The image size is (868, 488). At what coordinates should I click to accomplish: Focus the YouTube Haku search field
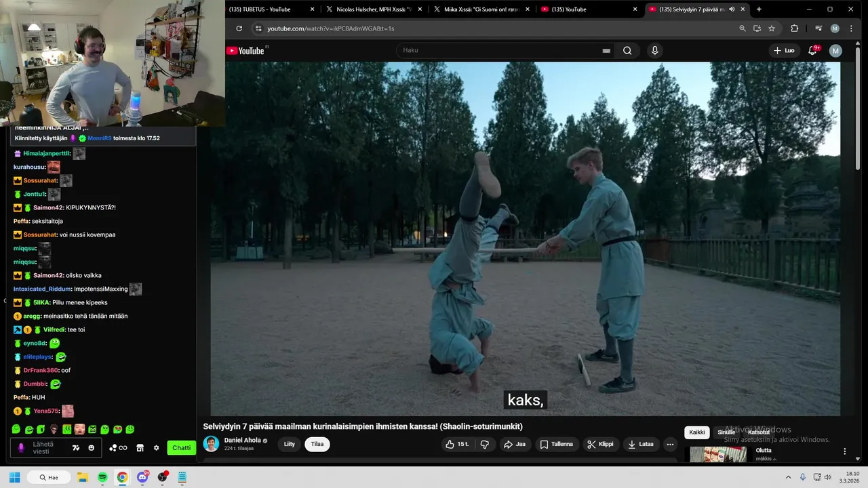(498, 50)
